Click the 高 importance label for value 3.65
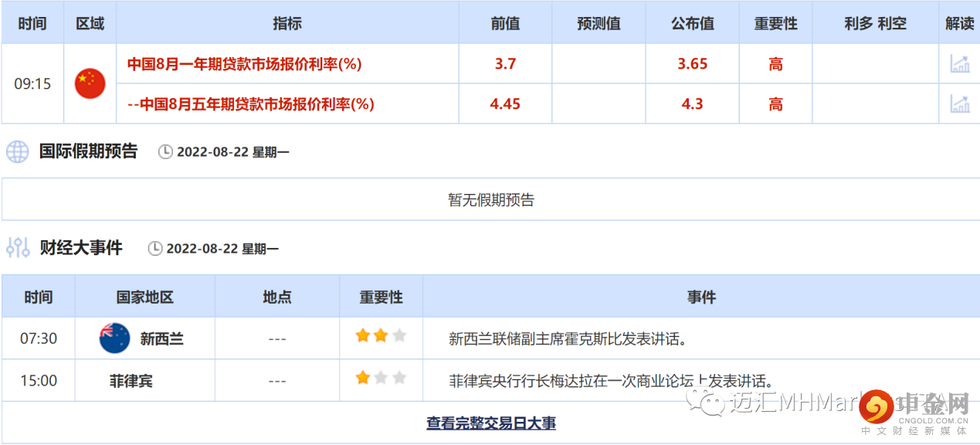The image size is (980, 445). pyautogui.click(x=775, y=63)
